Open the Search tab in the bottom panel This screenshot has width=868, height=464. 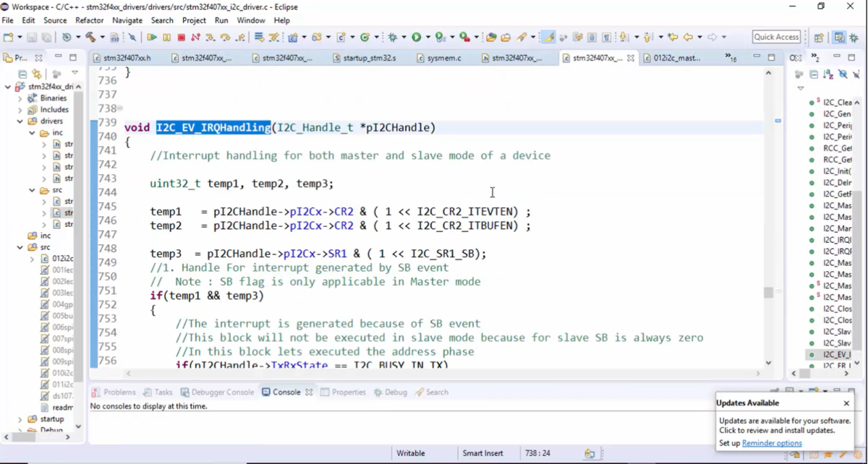pyautogui.click(x=432, y=392)
